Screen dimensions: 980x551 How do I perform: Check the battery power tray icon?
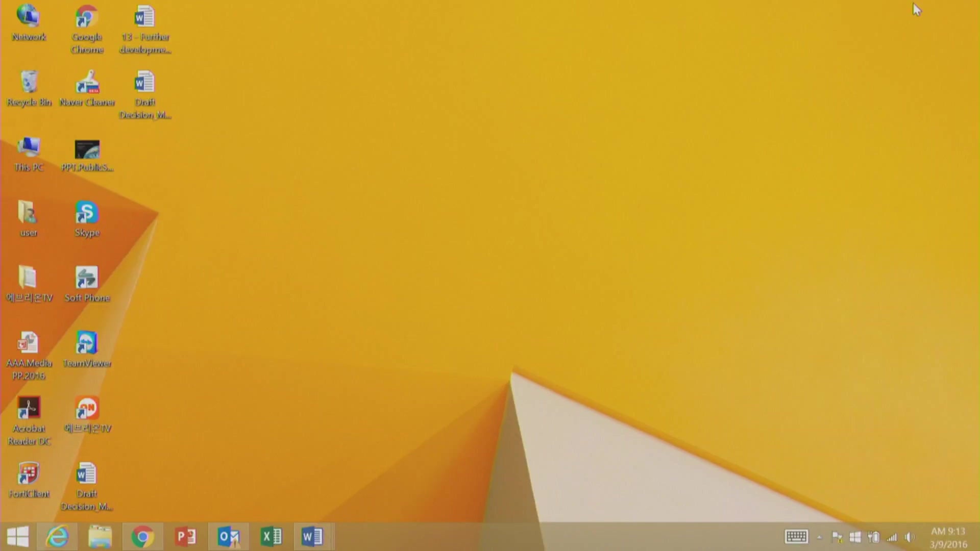coord(873,537)
